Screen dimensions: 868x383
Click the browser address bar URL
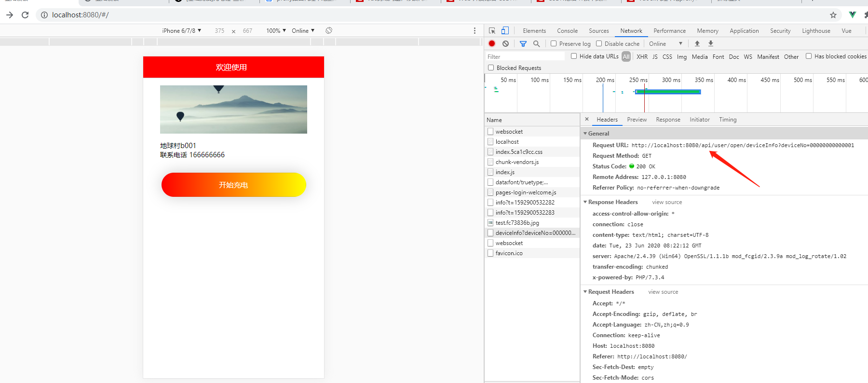click(80, 15)
